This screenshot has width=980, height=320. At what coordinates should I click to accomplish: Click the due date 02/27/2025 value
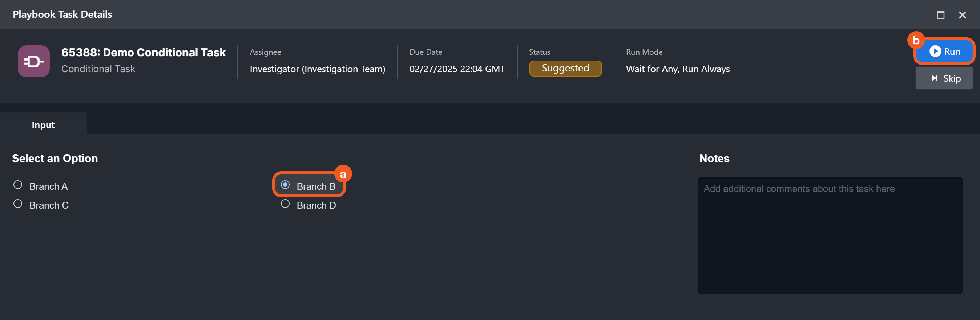(457, 69)
